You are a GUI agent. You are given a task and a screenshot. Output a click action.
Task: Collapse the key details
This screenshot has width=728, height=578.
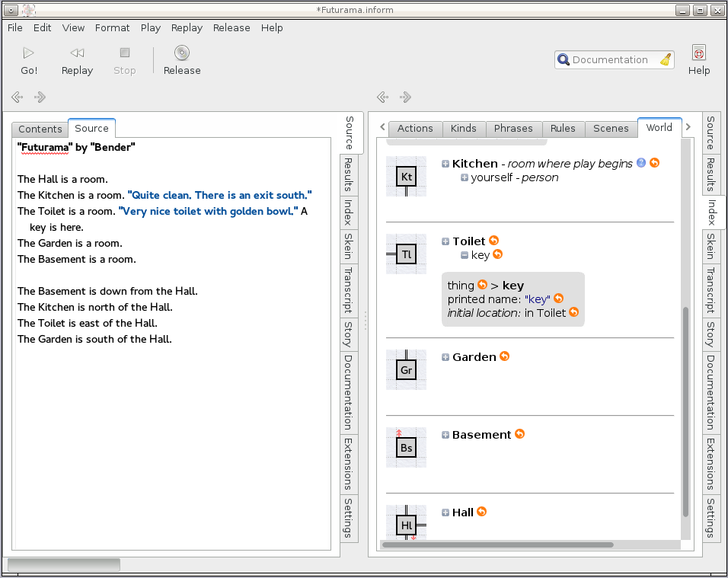coord(465,255)
